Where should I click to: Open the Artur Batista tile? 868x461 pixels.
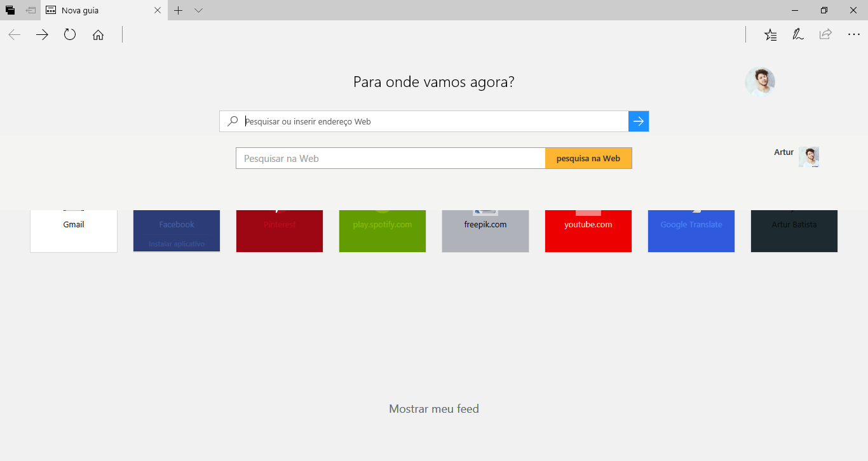click(x=794, y=230)
